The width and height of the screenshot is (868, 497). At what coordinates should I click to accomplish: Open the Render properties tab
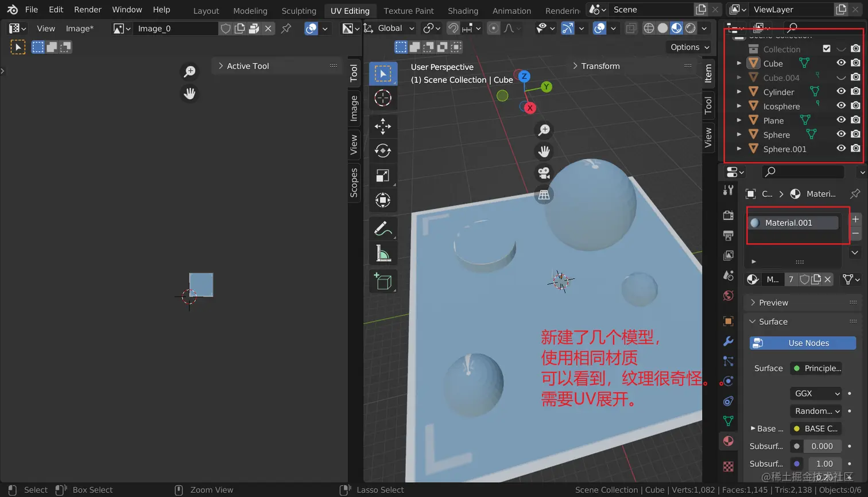point(728,215)
